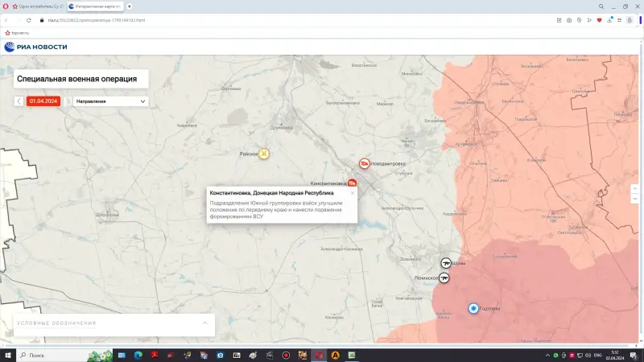Click the Новодмитровка tank marker
The height and width of the screenshot is (362, 644).
click(x=365, y=163)
